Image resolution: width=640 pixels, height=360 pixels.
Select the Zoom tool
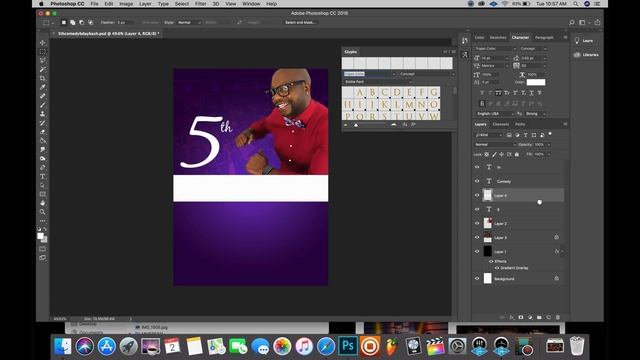[x=42, y=212]
